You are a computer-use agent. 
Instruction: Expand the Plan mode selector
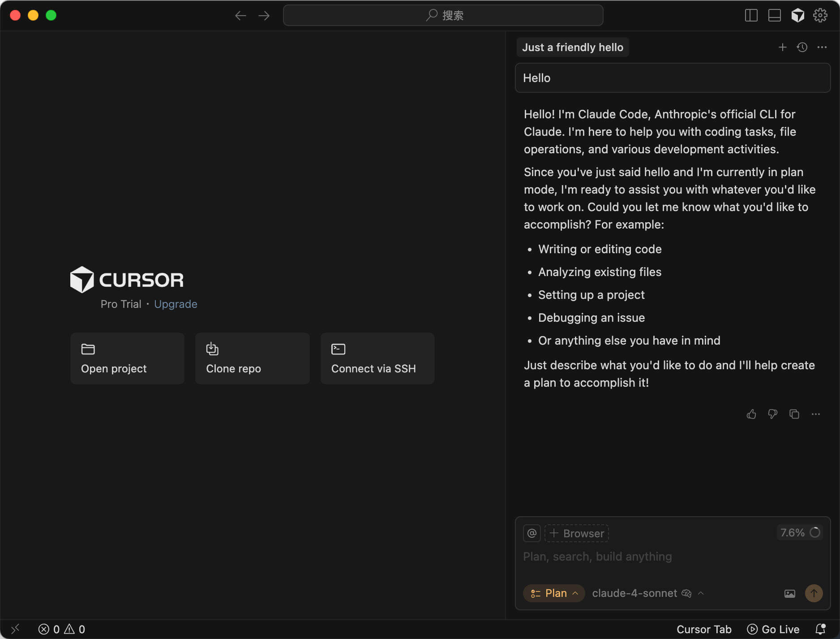click(554, 593)
